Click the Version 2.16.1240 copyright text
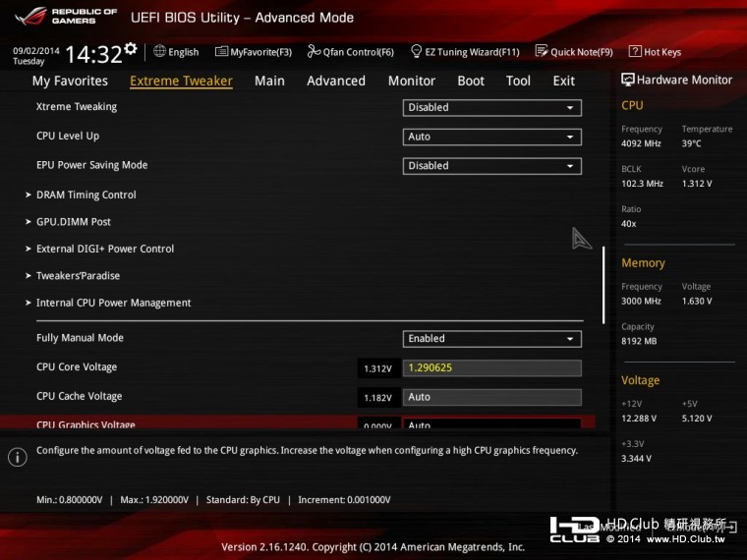The width and height of the screenshot is (747, 560). (x=373, y=547)
